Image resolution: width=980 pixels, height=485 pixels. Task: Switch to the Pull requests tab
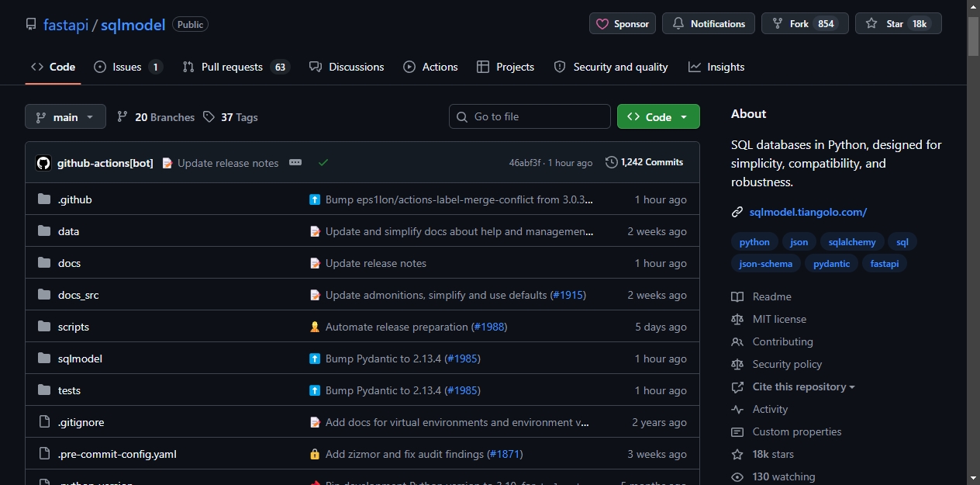(x=236, y=67)
